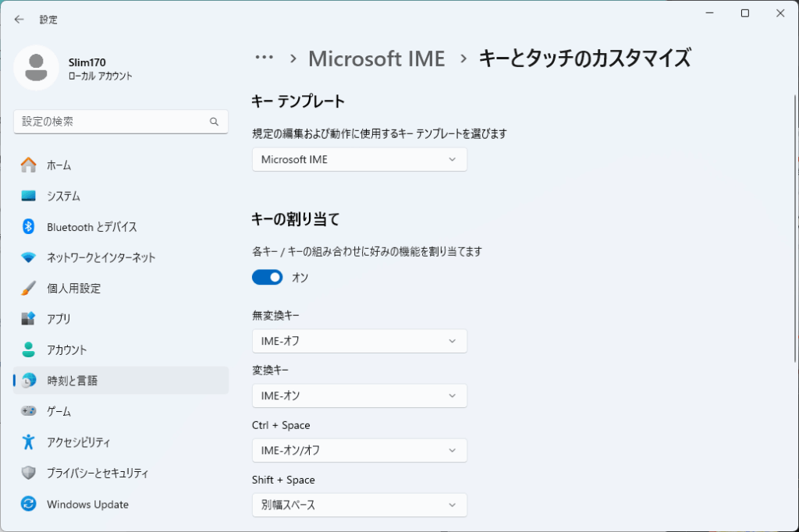Open the システム settings page
799x532 pixels.
tap(121, 196)
